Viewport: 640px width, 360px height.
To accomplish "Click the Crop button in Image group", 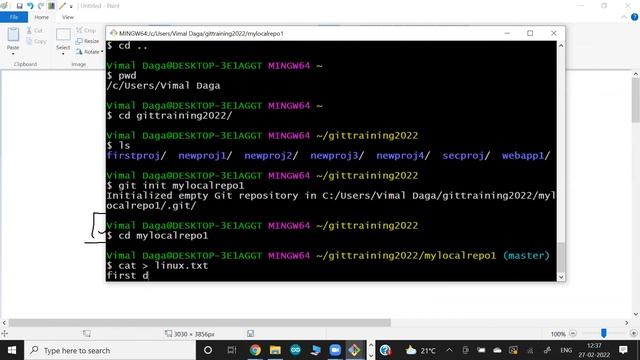I will click(x=86, y=31).
